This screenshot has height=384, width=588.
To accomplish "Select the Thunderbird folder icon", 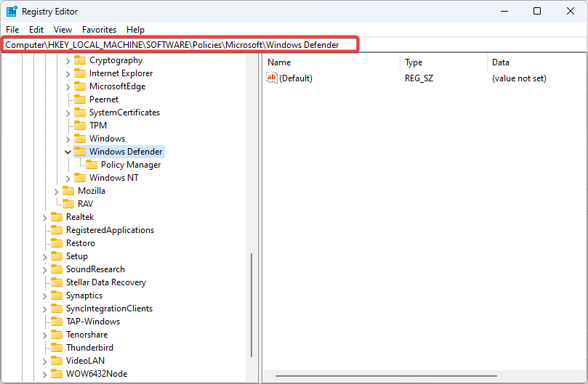I will click(57, 347).
